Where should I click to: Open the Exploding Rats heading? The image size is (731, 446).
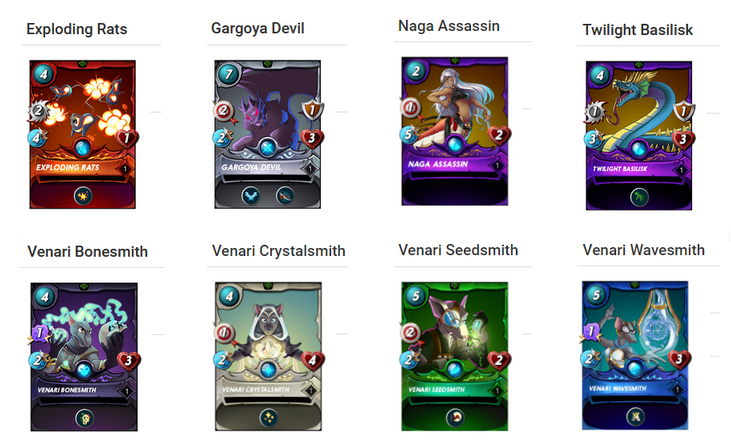coord(77,29)
